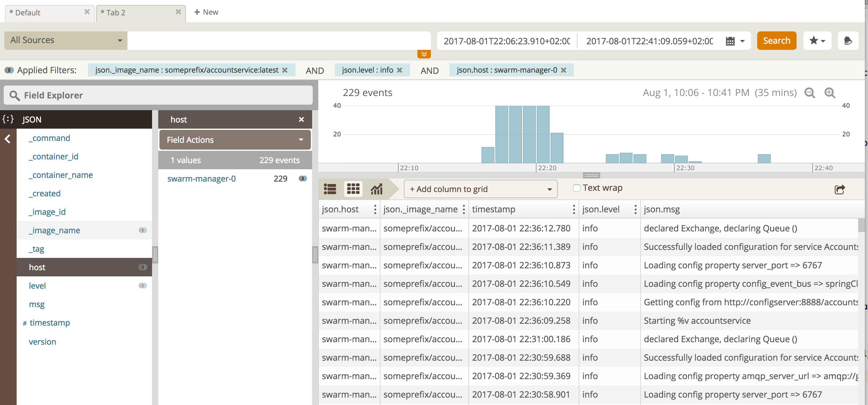Open the Add column to grid dropdown

coord(480,189)
